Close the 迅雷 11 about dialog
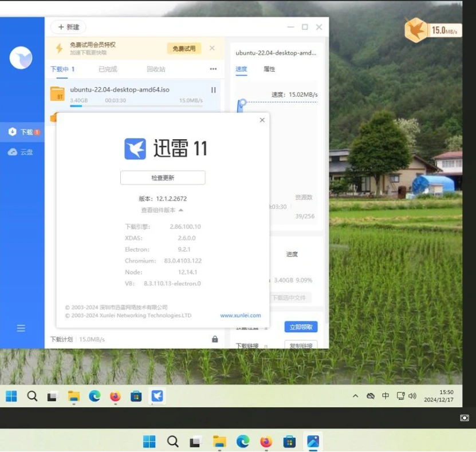This screenshot has height=452, width=476. [x=262, y=120]
